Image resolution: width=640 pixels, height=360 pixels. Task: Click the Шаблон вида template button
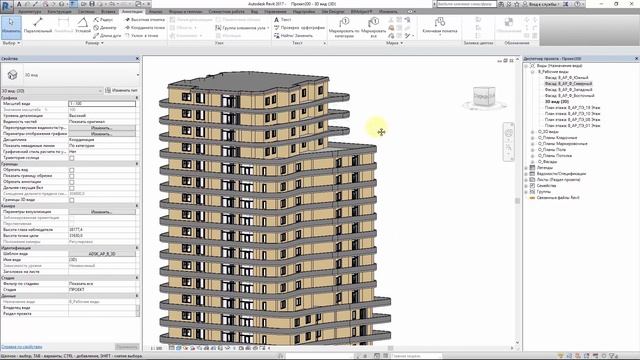point(102,254)
